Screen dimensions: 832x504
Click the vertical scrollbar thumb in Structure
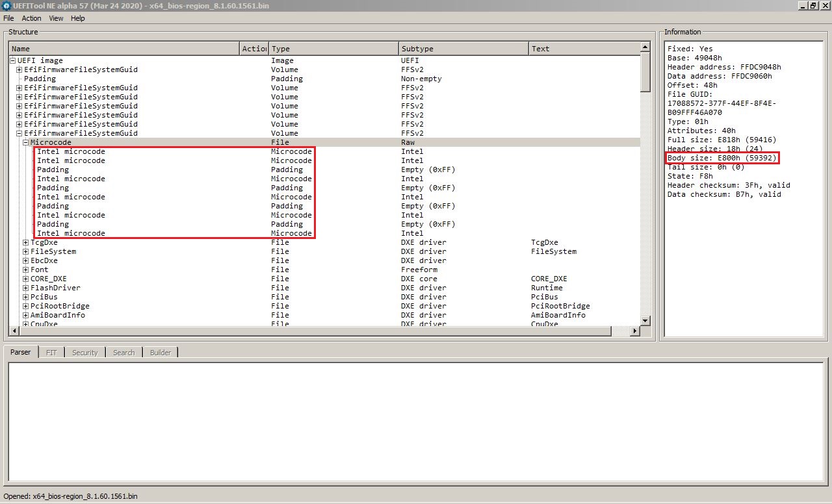coord(645,72)
